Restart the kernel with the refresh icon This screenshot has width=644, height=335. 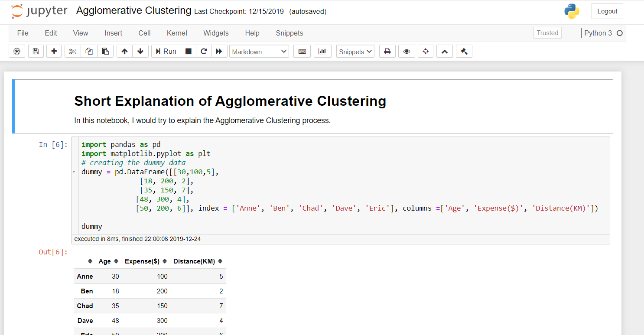tap(204, 51)
